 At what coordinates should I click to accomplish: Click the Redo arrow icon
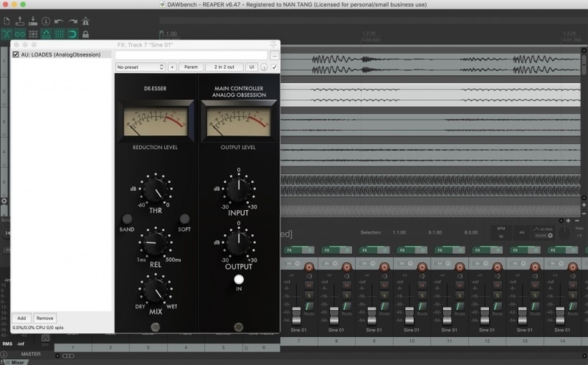[x=72, y=21]
